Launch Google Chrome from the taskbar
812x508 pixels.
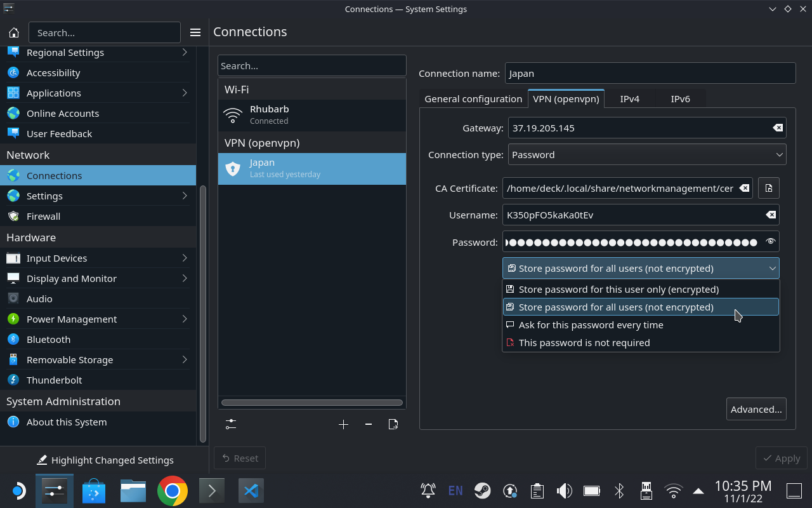173,491
